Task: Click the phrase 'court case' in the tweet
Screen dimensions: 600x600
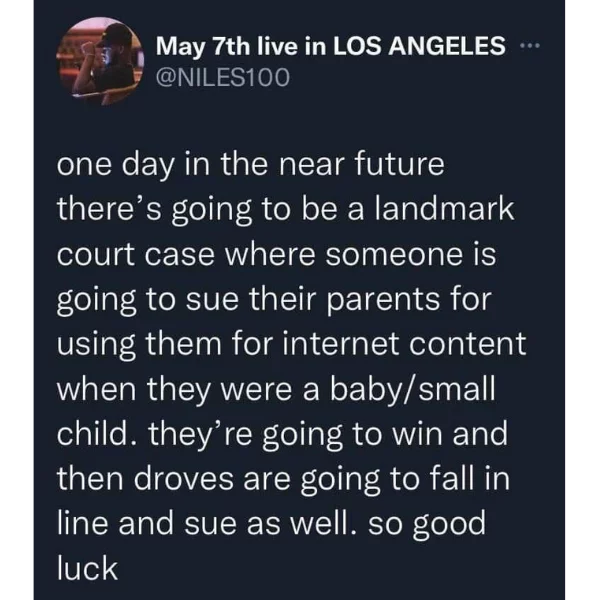Action: click(136, 255)
